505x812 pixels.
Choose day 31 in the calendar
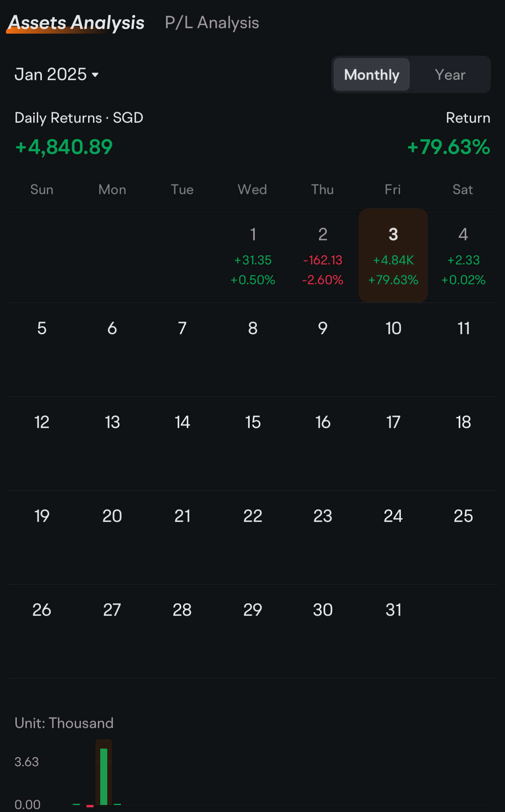click(x=393, y=610)
